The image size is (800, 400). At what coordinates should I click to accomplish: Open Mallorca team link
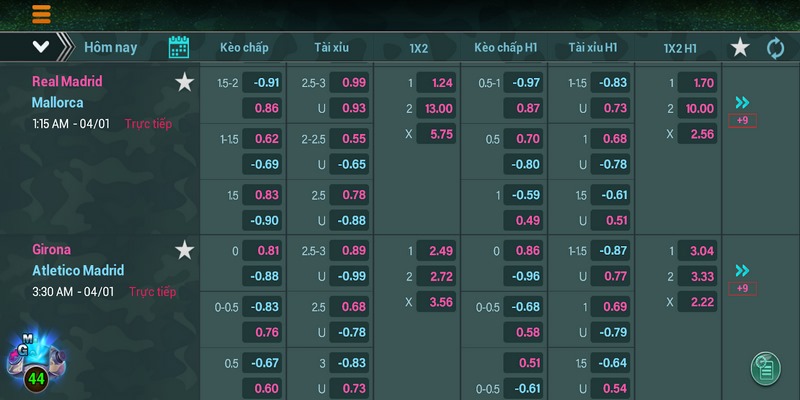[57, 103]
